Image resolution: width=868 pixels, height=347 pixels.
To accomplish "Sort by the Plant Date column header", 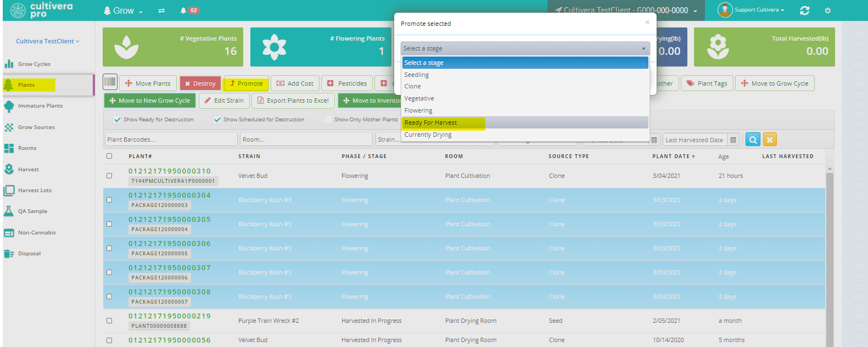I will click(673, 156).
